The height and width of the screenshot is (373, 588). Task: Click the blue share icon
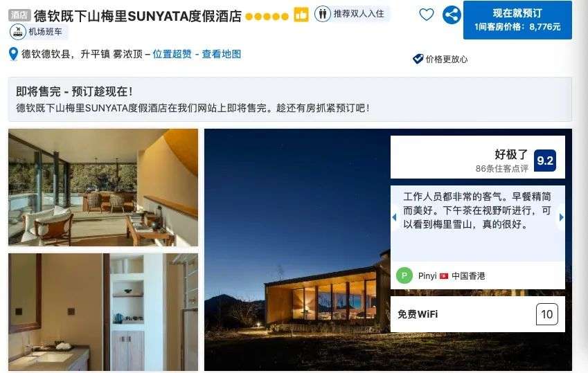tap(452, 15)
